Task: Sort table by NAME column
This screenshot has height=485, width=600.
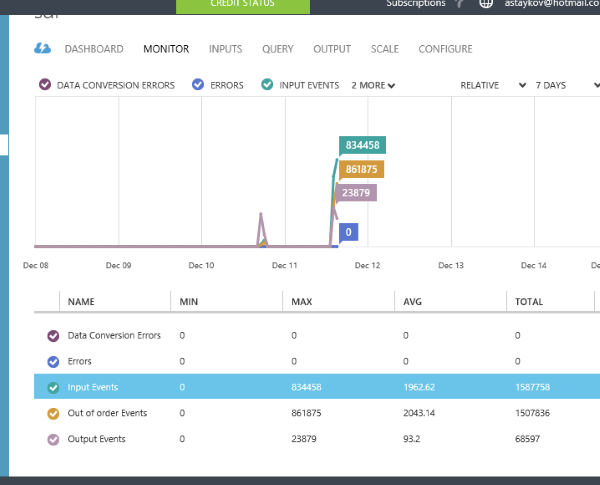Action: (81, 302)
